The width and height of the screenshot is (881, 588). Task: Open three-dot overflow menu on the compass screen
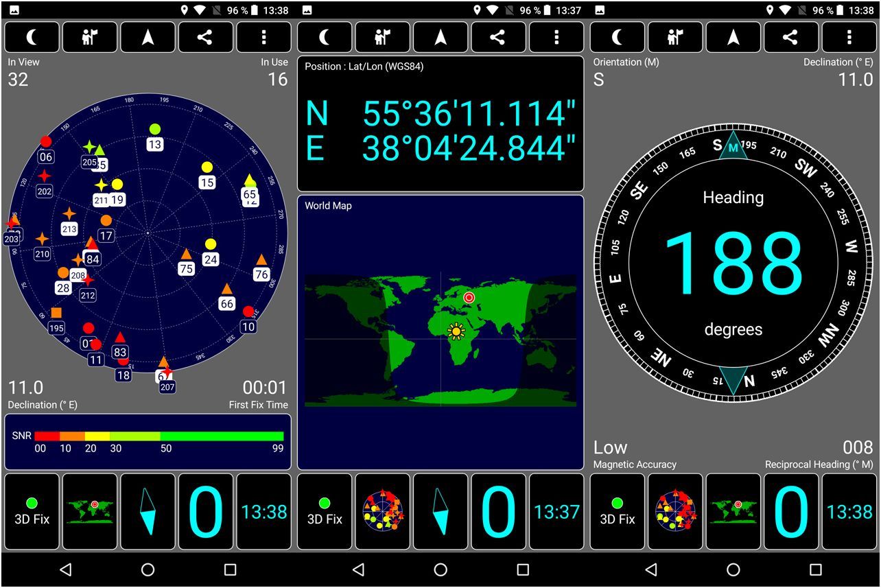tap(849, 37)
